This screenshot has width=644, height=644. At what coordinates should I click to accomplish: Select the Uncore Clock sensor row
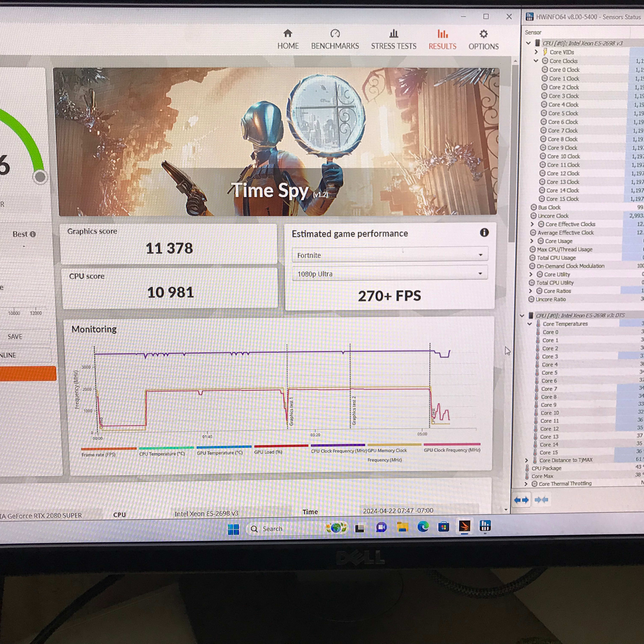pyautogui.click(x=587, y=216)
